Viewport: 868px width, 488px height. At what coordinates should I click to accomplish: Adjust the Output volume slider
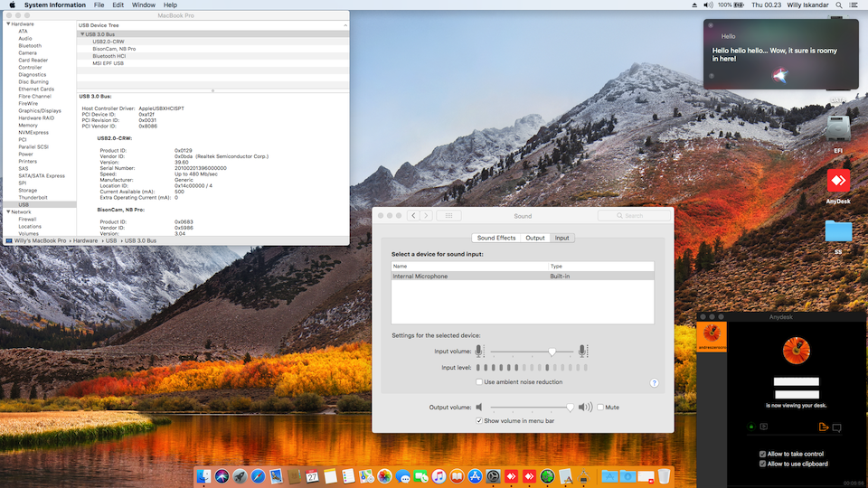tap(570, 408)
